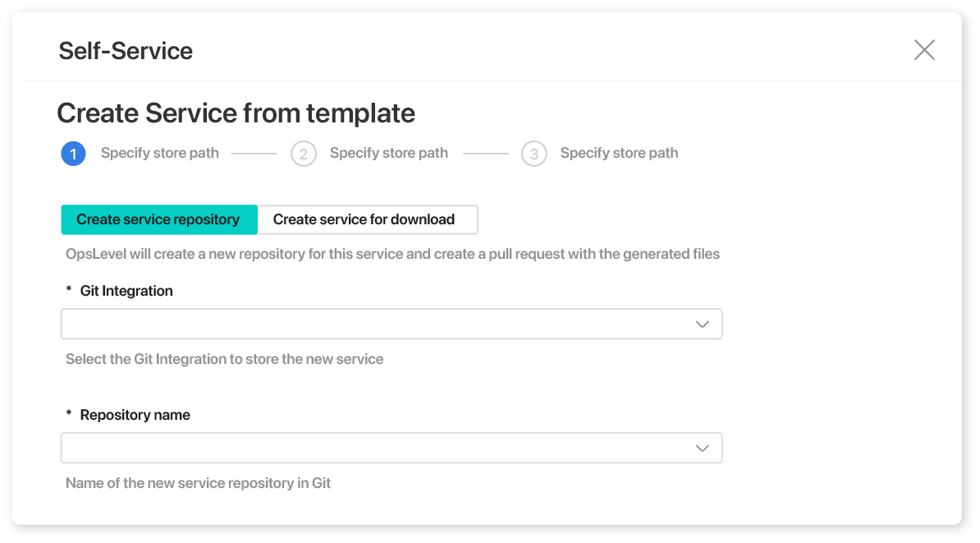Expand the Repository name dropdown arrow

pyautogui.click(x=702, y=448)
